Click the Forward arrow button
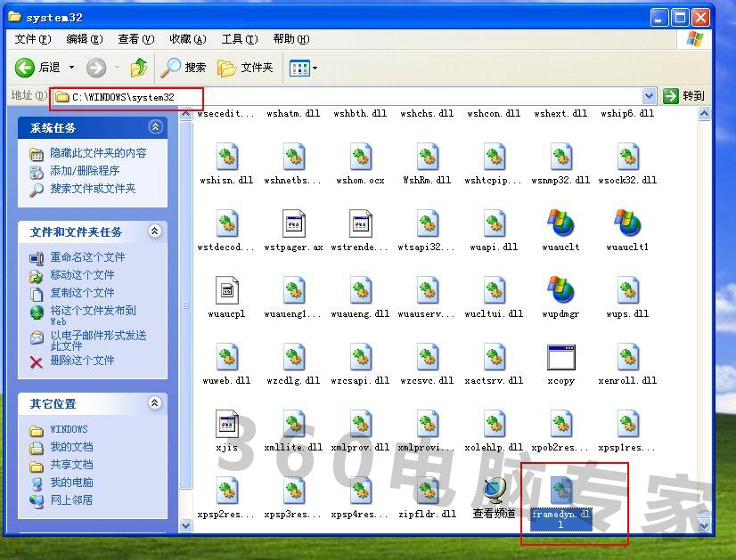736x560 pixels. pos(96,68)
